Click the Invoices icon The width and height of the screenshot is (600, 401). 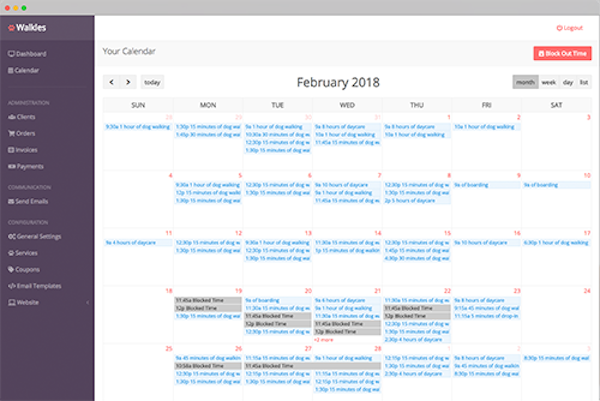[11, 150]
